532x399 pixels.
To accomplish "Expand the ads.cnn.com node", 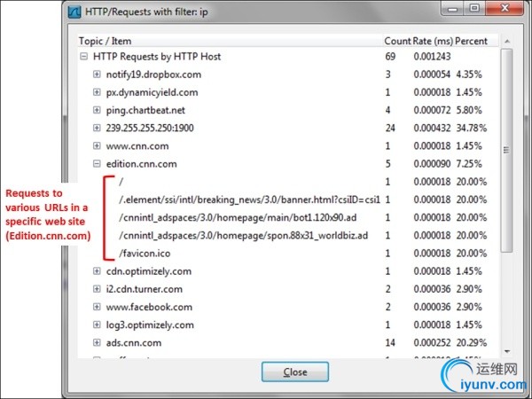I will coord(97,342).
